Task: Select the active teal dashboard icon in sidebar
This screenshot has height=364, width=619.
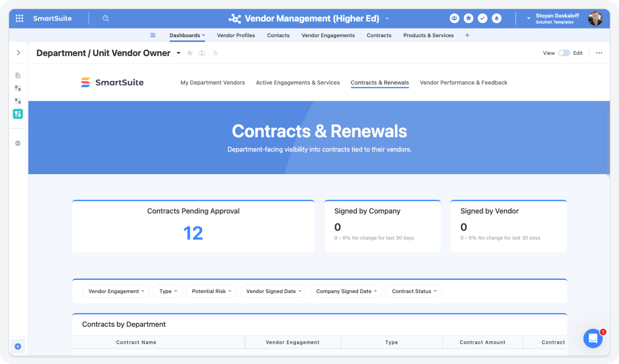Action: click(x=18, y=114)
